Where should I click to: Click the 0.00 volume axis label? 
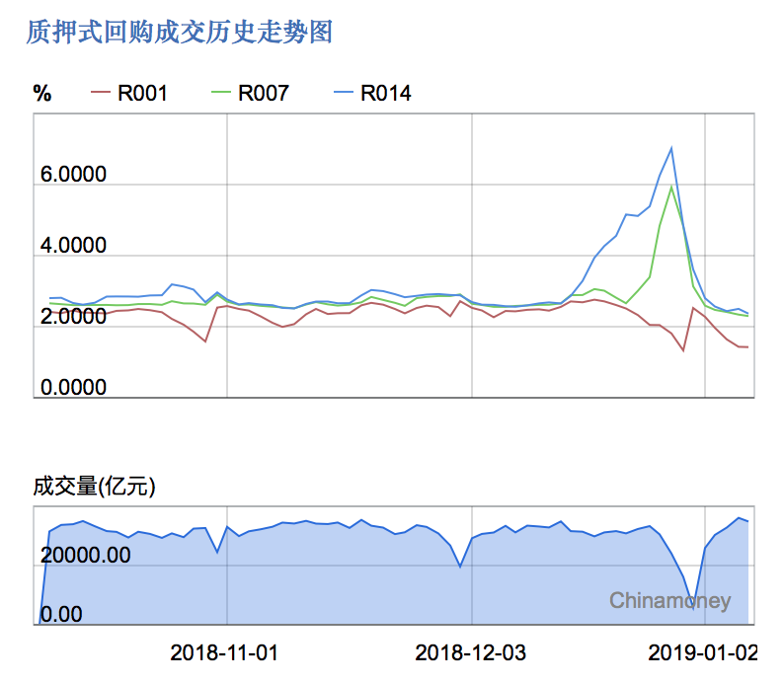pos(61,614)
